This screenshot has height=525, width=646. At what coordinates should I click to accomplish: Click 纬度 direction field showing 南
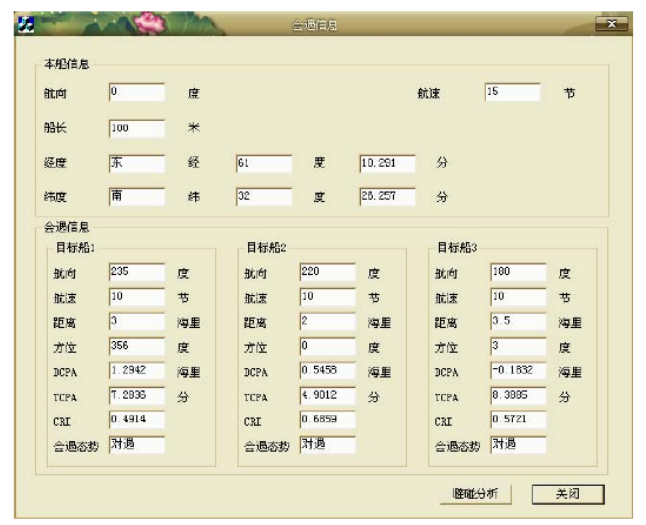click(x=137, y=196)
